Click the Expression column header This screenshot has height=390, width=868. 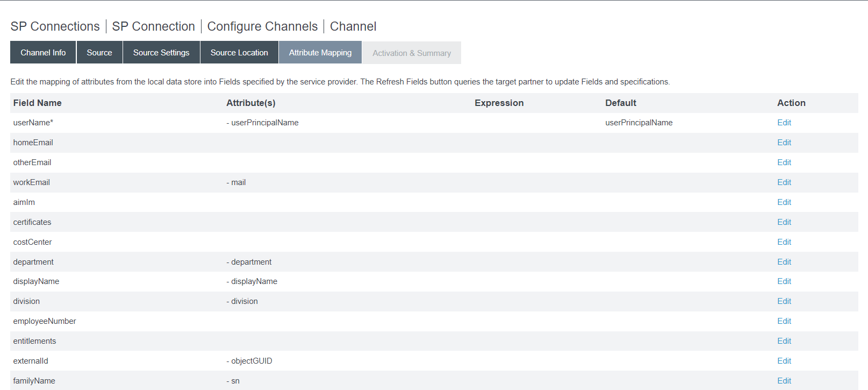[x=499, y=103]
